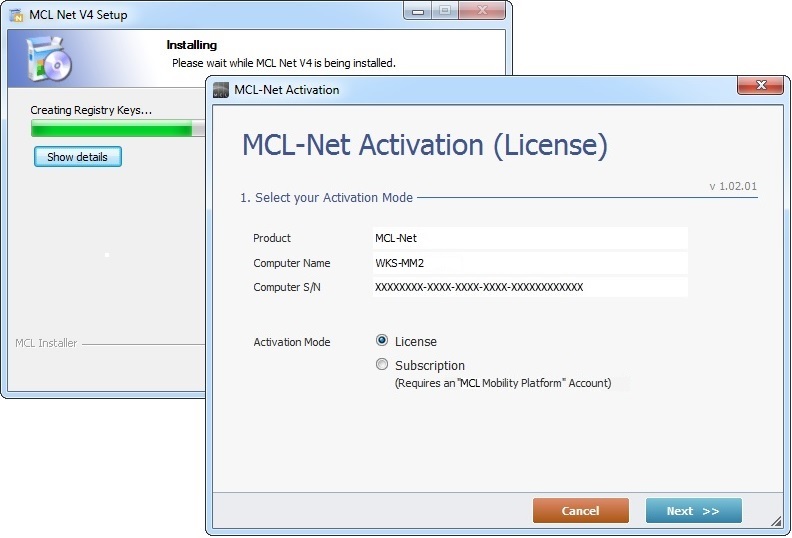Click the green installation progress bar
Image resolution: width=792 pixels, height=538 pixels.
pos(117,128)
